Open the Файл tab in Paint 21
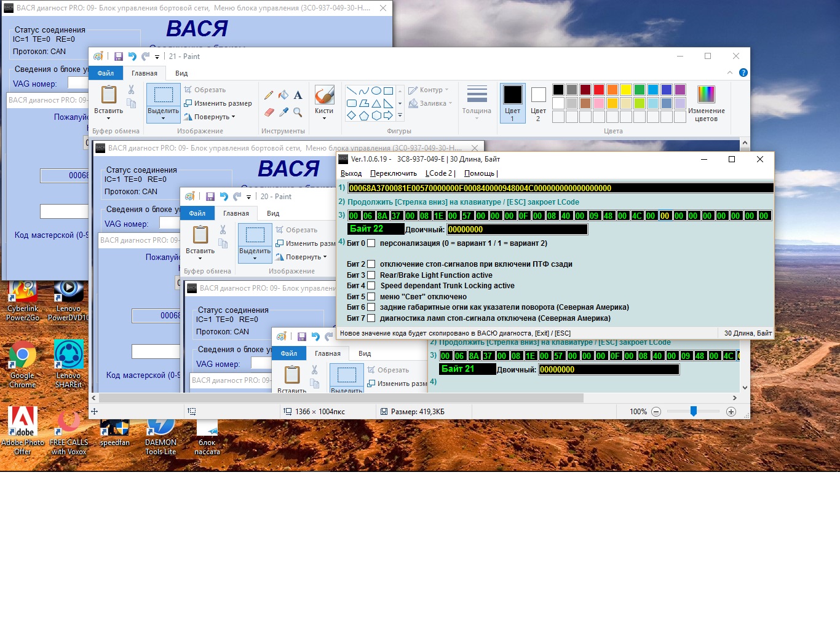840x617 pixels. tap(106, 73)
